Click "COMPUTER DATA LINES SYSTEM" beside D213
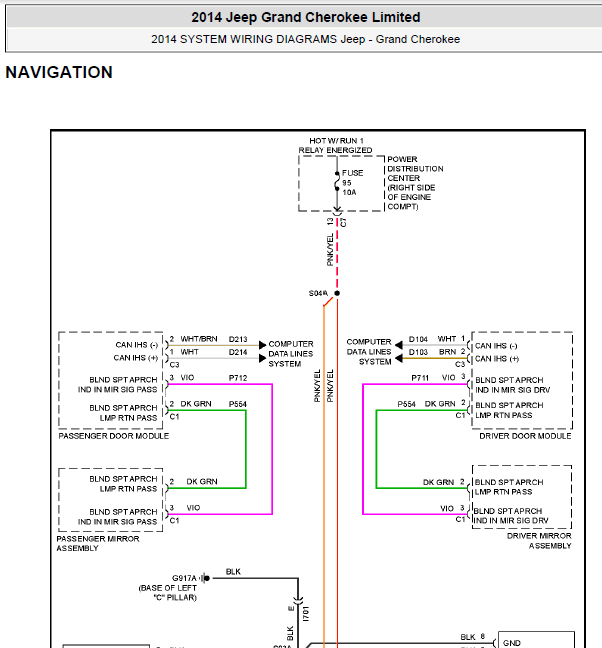Viewport: 602px width, 648px height. (291, 354)
